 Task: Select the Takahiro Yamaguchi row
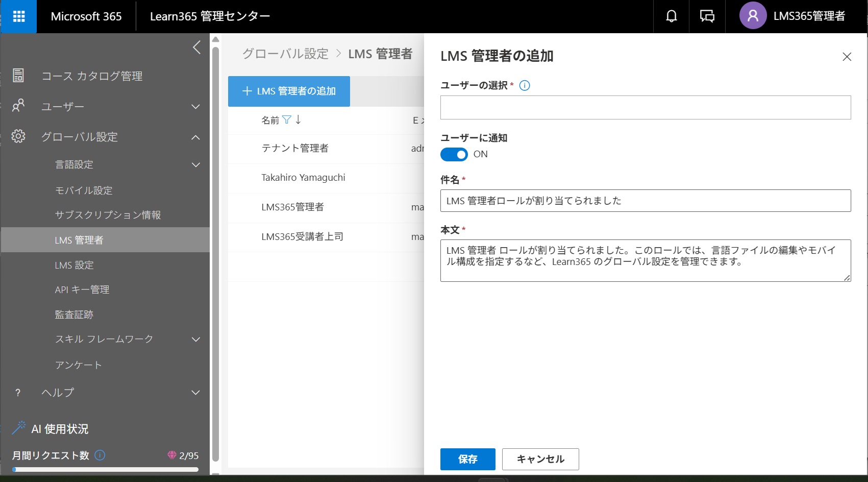tap(326, 178)
